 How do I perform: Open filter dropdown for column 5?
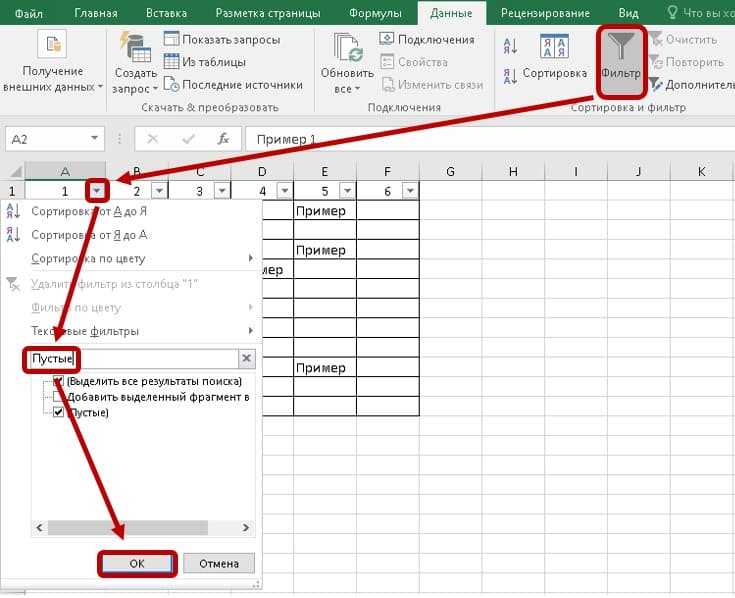click(x=347, y=190)
